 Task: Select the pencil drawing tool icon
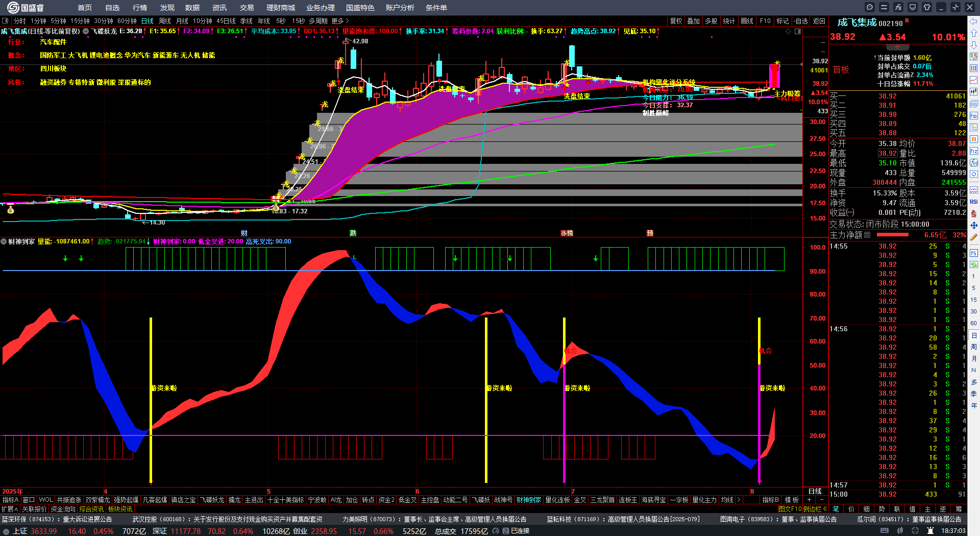974,237
